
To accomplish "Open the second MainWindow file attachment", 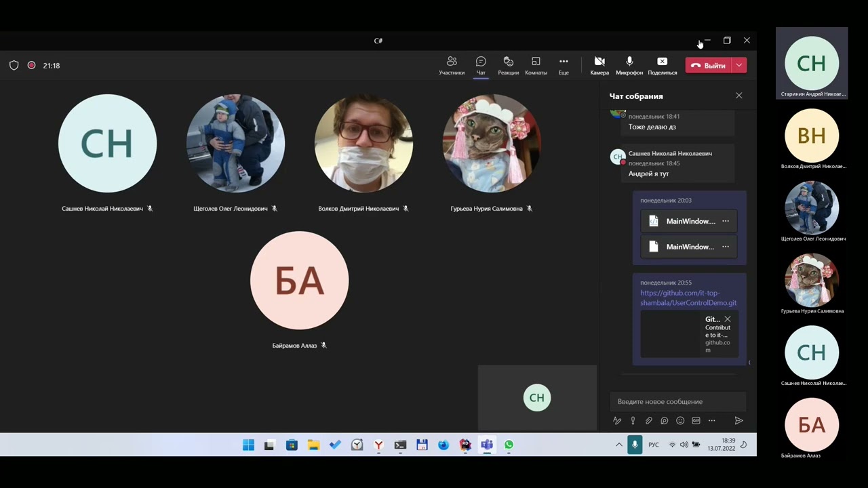I will (x=682, y=247).
